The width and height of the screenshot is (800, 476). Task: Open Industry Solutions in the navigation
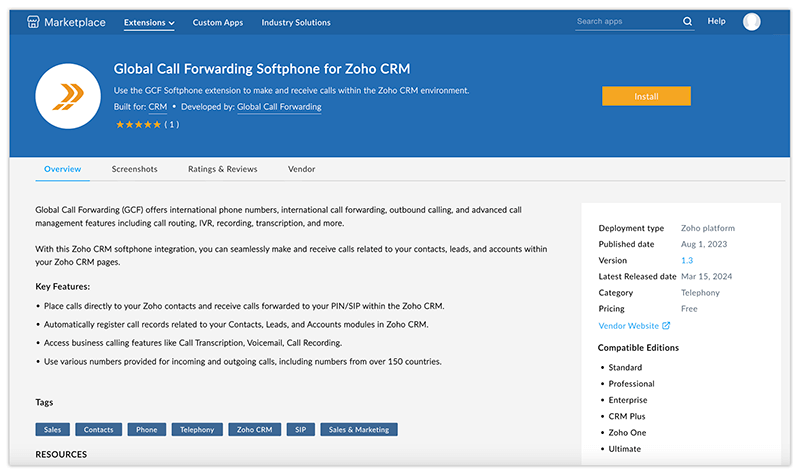pyautogui.click(x=296, y=22)
